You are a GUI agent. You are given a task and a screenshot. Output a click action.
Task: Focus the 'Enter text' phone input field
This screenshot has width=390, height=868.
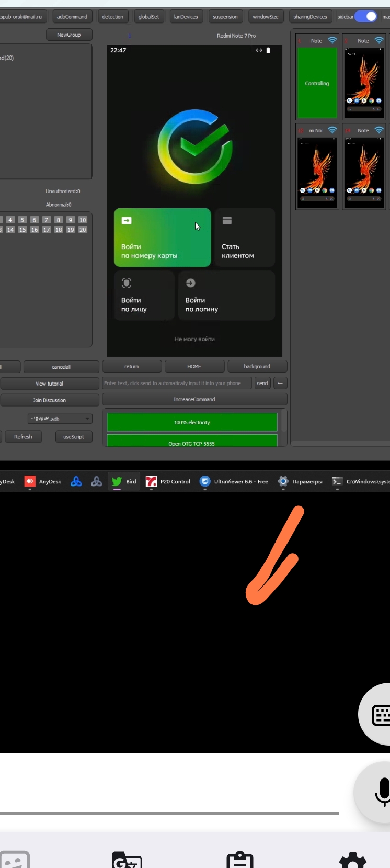pyautogui.click(x=177, y=383)
